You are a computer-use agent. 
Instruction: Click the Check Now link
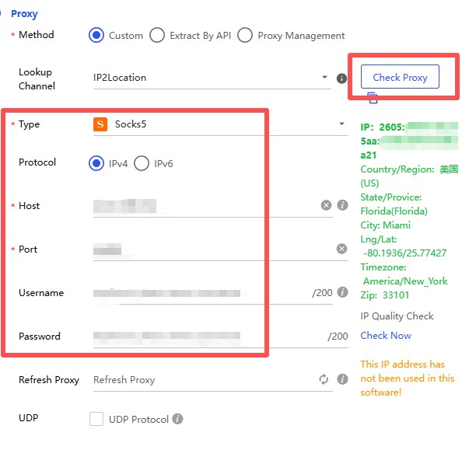(x=386, y=336)
